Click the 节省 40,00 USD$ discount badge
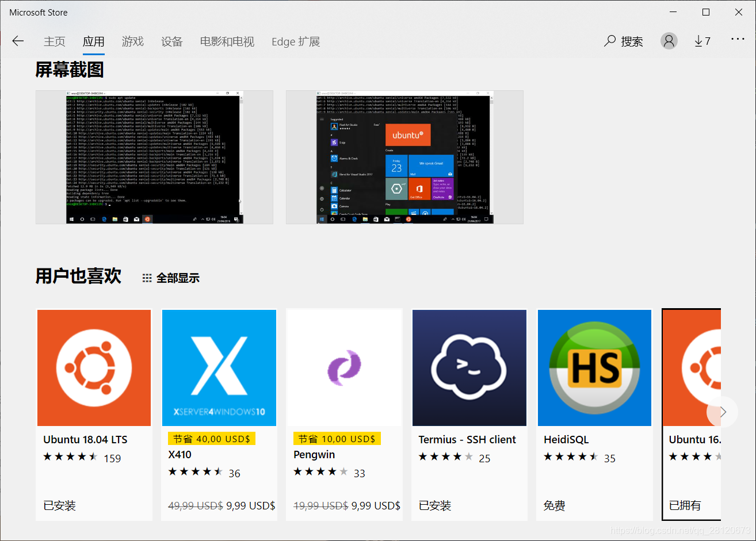 click(x=211, y=439)
